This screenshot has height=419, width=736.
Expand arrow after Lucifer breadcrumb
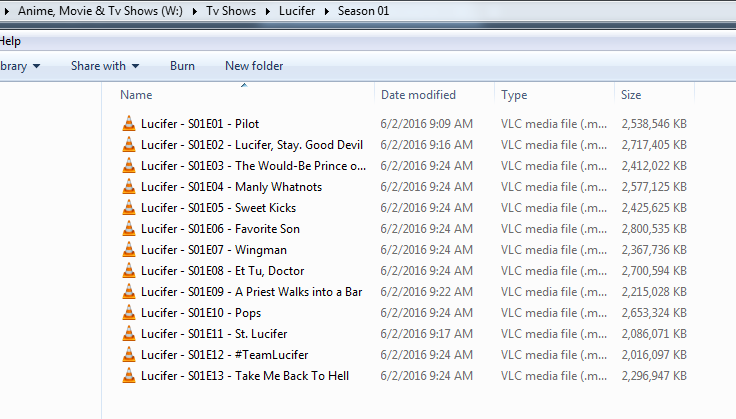coord(327,11)
